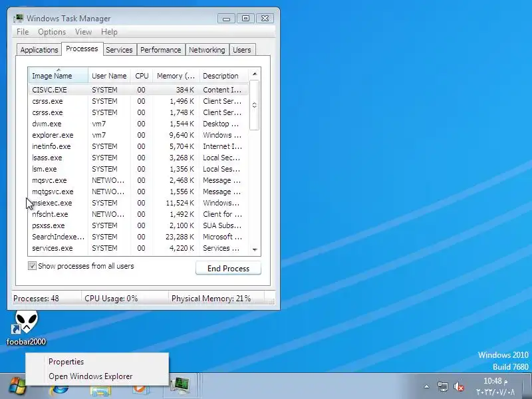The width and height of the screenshot is (532, 399).
Task: Select the dwm.exe process
Action: tap(138, 124)
